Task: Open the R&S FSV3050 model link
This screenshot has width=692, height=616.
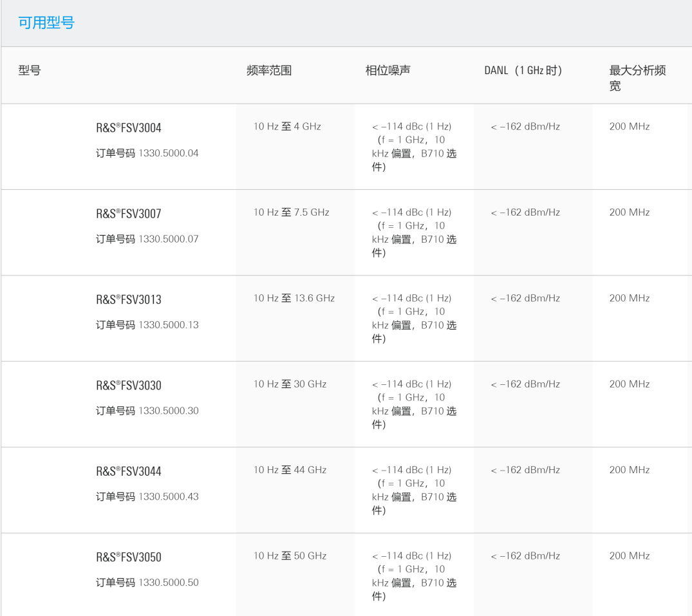Action: click(129, 557)
